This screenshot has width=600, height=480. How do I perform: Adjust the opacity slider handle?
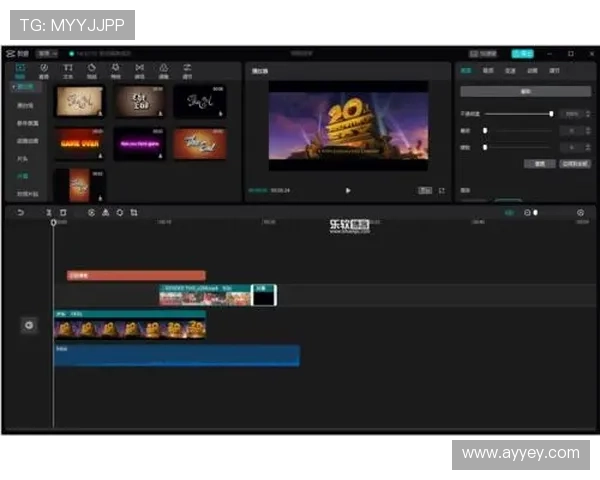click(x=551, y=114)
